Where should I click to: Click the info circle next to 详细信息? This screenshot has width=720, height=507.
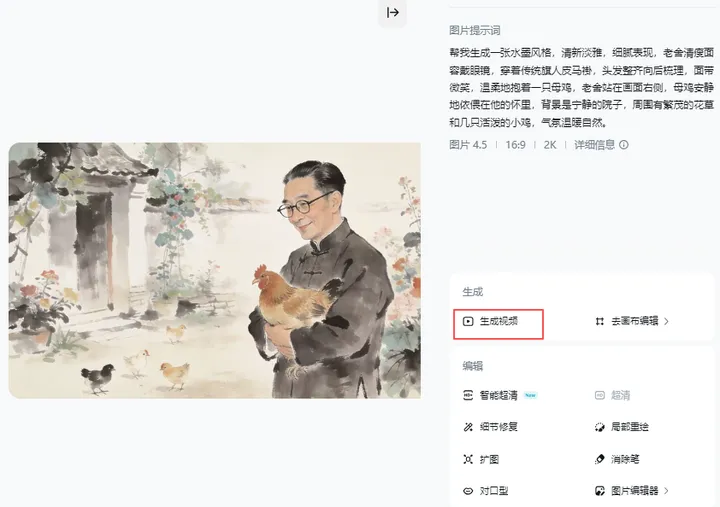[624, 145]
